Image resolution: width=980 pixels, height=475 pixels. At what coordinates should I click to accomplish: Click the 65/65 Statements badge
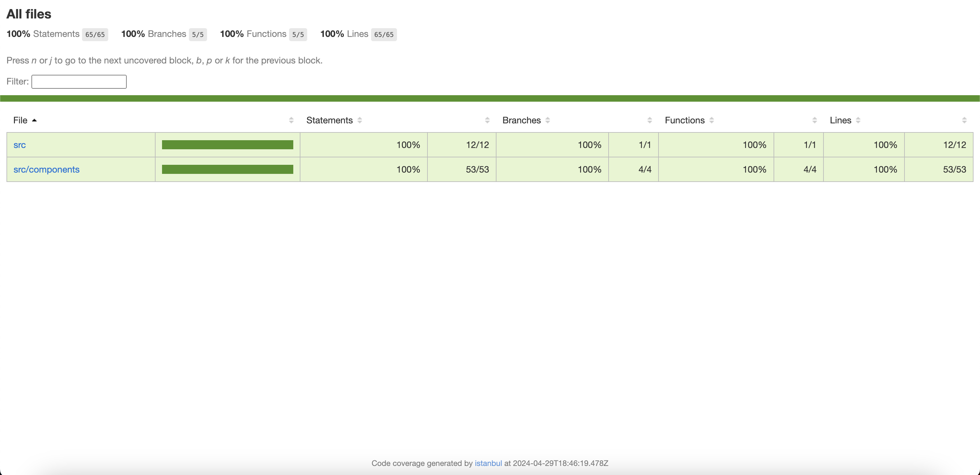click(95, 35)
